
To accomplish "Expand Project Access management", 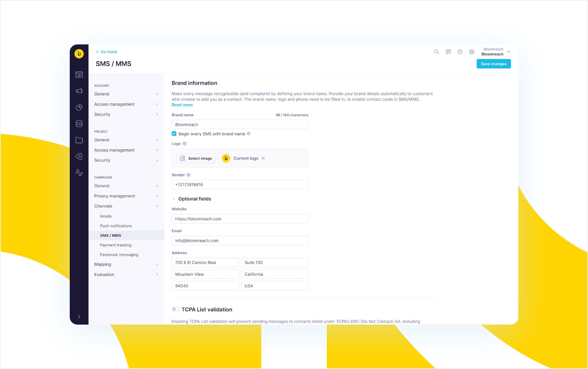I will [x=126, y=150].
